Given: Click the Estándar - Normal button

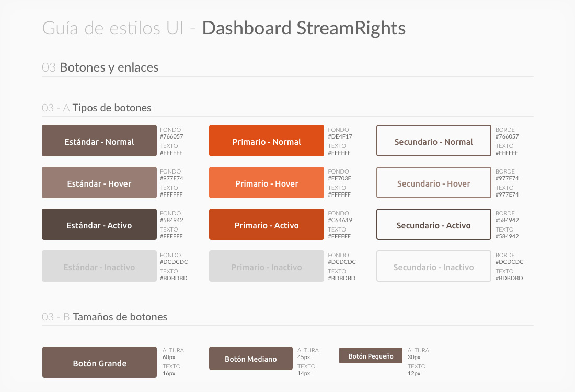Looking at the screenshot, I should pyautogui.click(x=99, y=141).
